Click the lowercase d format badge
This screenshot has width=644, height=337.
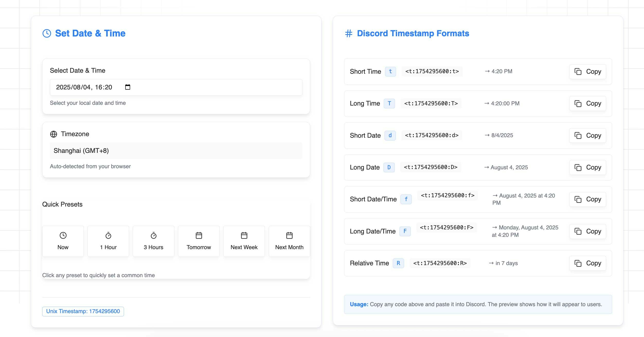pyautogui.click(x=390, y=135)
